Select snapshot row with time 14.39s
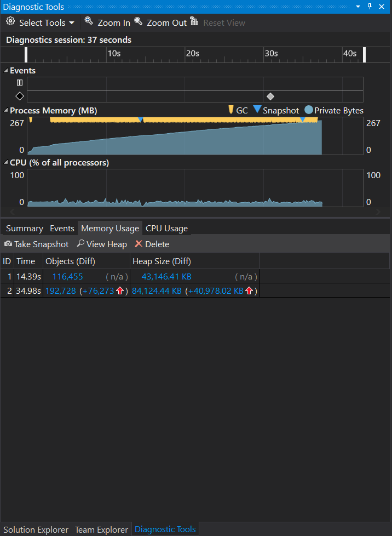392x536 pixels. (x=195, y=276)
